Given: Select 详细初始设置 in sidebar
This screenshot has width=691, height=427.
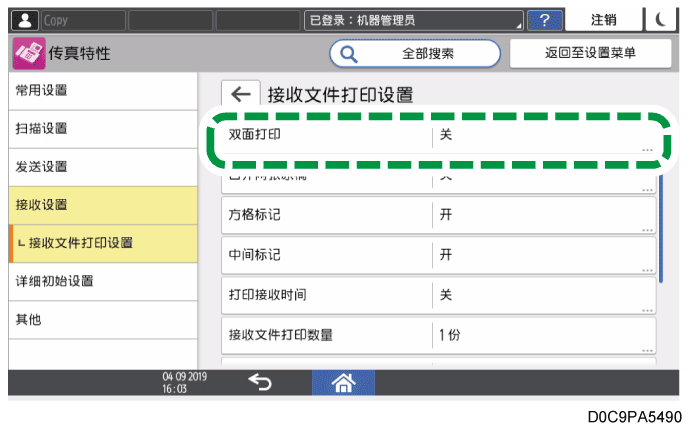Looking at the screenshot, I should (103, 281).
